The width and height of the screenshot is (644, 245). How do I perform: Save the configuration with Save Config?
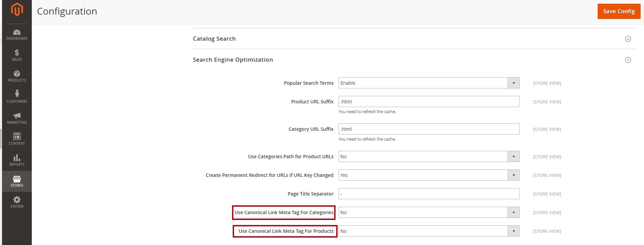pos(619,11)
